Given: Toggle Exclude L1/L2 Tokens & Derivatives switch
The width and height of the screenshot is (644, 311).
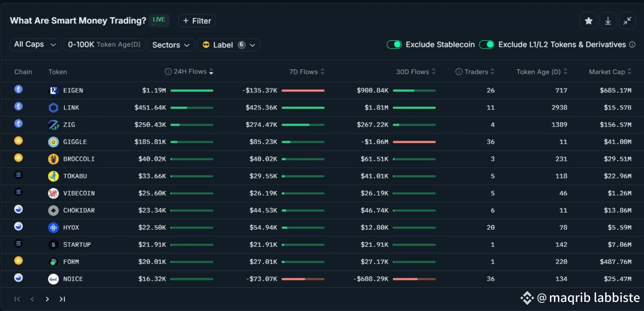Looking at the screenshot, I should [x=487, y=45].
